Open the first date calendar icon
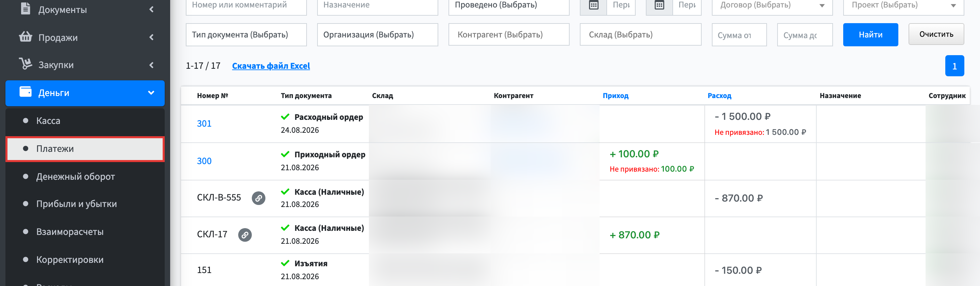 pyautogui.click(x=593, y=5)
